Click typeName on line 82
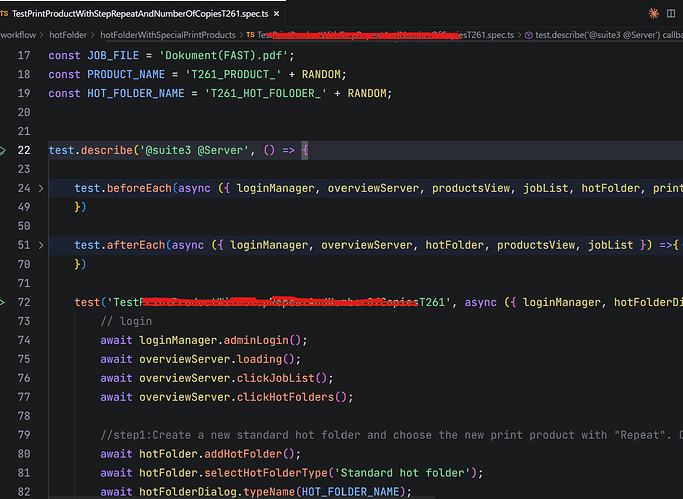The height and width of the screenshot is (499, 683). [x=269, y=492]
